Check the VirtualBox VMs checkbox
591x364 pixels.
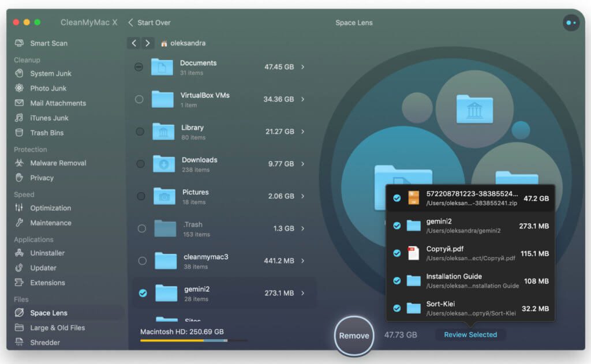coord(139,99)
